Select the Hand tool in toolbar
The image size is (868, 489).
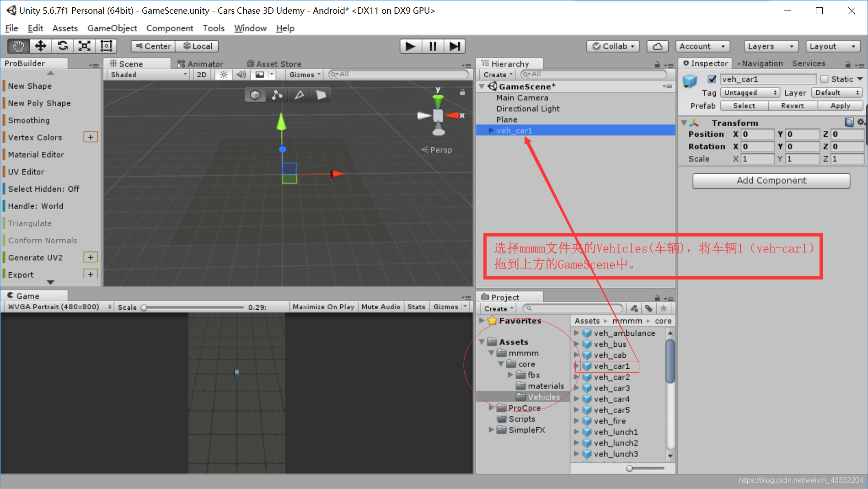pyautogui.click(x=18, y=46)
